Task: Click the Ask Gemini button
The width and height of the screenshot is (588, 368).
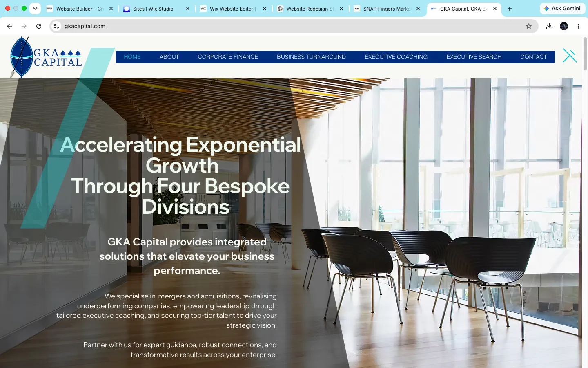Action: tap(562, 9)
